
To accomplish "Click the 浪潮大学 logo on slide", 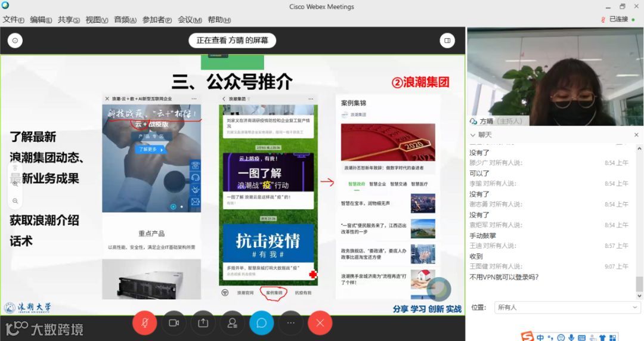I will point(27,307).
